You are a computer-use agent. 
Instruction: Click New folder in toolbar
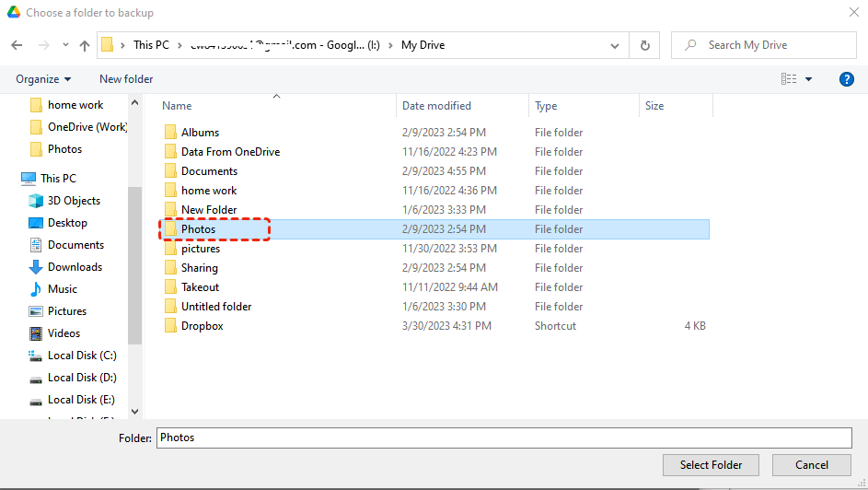click(x=126, y=79)
